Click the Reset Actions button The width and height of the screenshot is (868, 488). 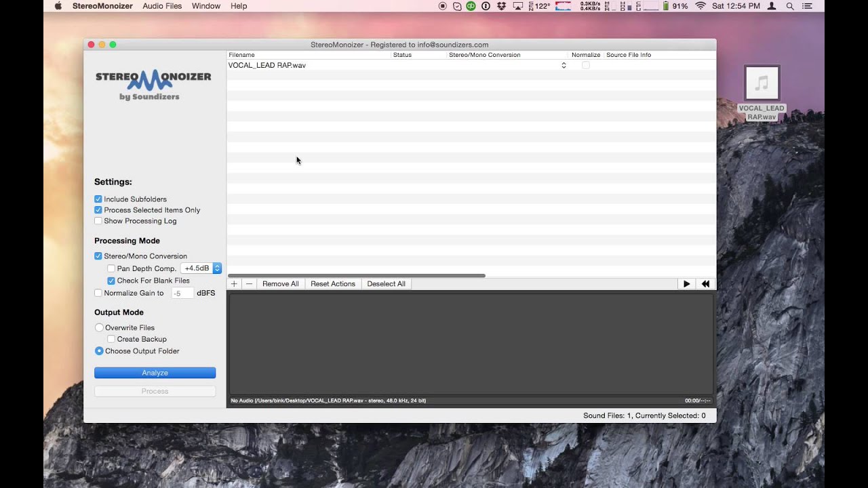[333, 284]
